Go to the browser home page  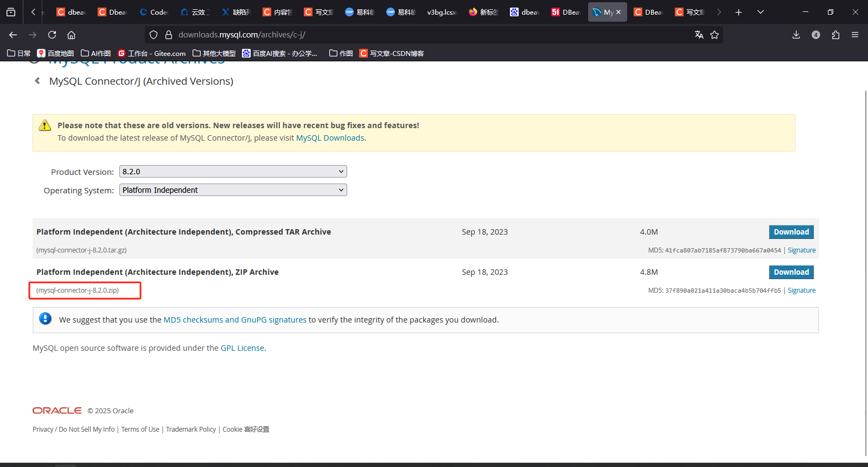click(x=71, y=35)
